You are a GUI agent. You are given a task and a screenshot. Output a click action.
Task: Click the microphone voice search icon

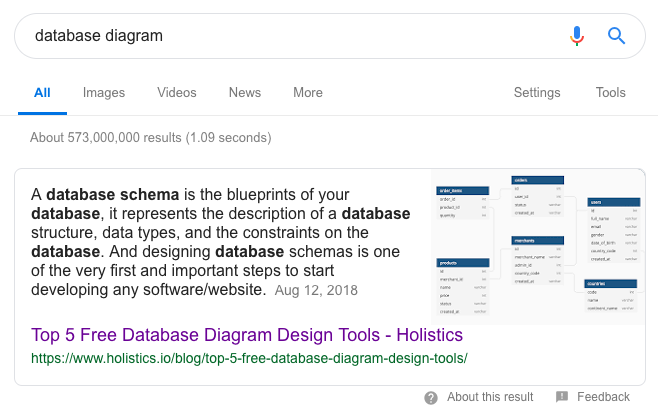pyautogui.click(x=576, y=36)
